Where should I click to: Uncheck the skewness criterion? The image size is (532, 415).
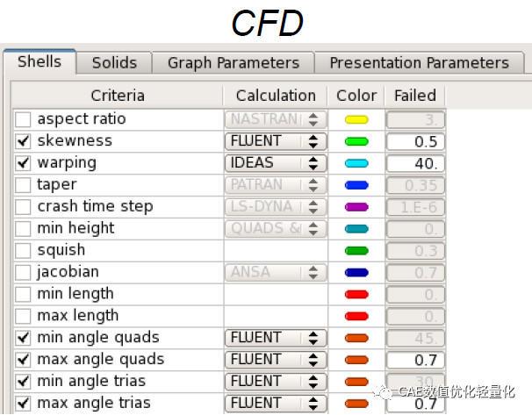24,141
